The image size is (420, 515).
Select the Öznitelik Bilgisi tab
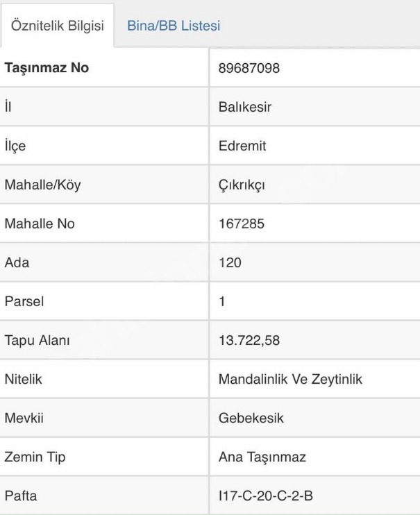(56, 26)
